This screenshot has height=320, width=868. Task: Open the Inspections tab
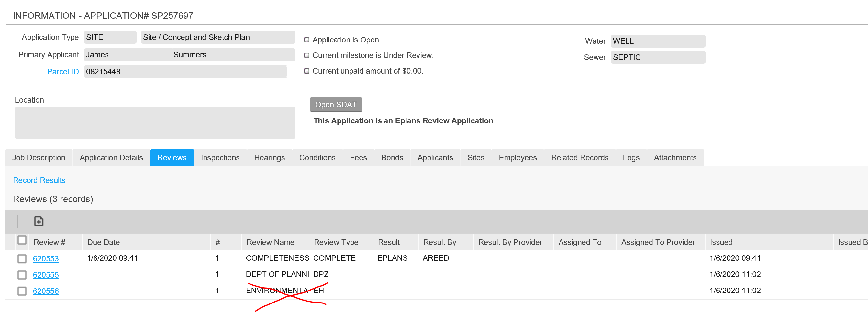(x=220, y=157)
